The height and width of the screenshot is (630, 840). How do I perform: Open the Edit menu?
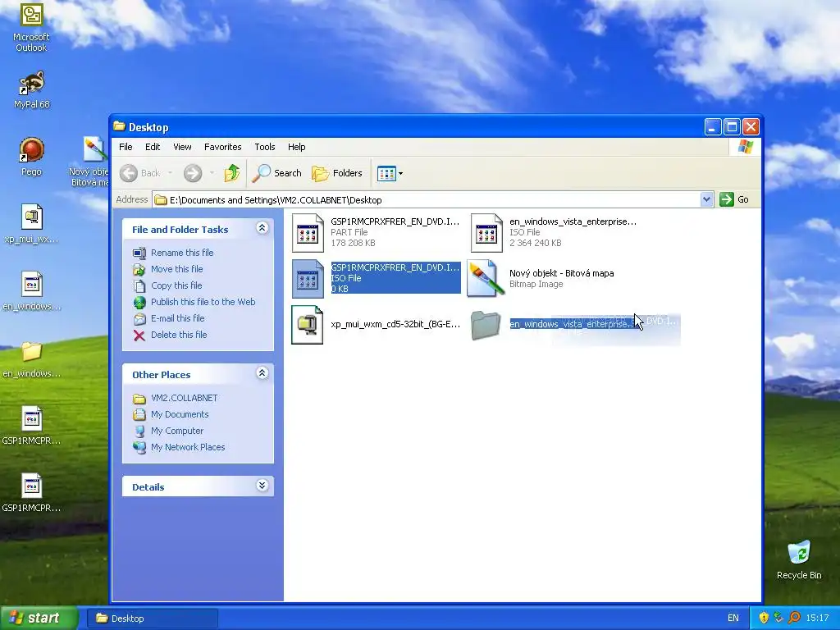(153, 147)
